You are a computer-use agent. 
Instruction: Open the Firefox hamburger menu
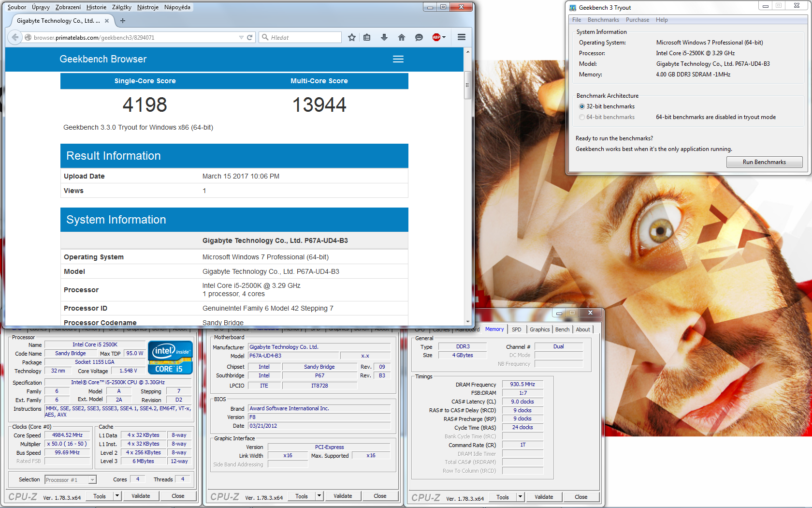462,37
